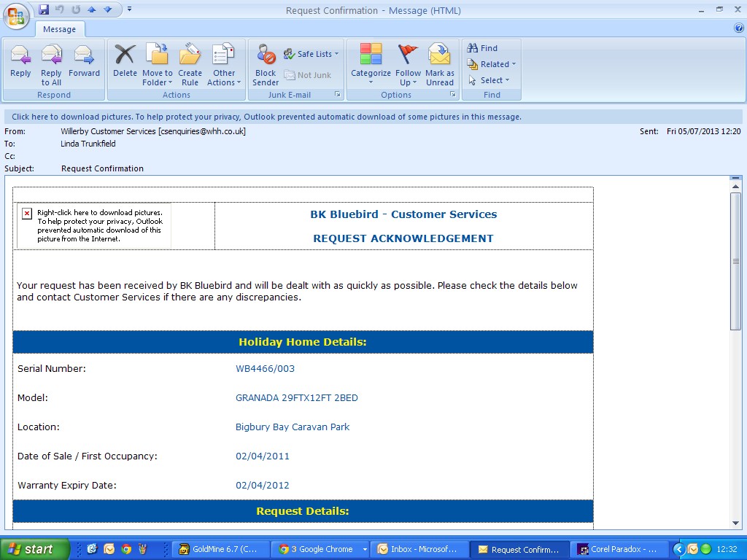Open the Related dropdown
The height and width of the screenshot is (560, 747).
pyautogui.click(x=492, y=64)
